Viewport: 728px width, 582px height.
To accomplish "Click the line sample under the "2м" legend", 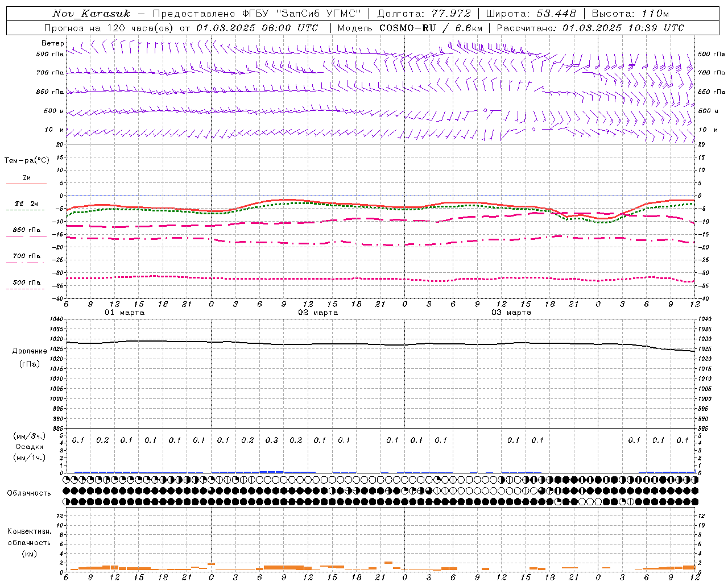I will click(26, 184).
